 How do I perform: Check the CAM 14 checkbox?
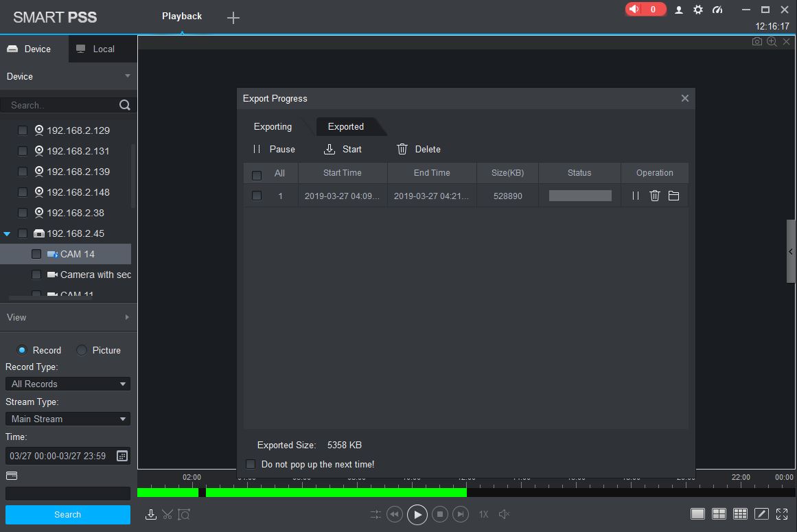36,254
